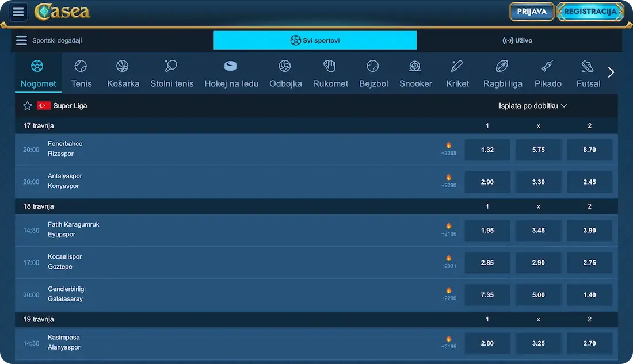The width and height of the screenshot is (633, 364).
Task: Select the Snooker sport icon
Action: [x=415, y=66]
